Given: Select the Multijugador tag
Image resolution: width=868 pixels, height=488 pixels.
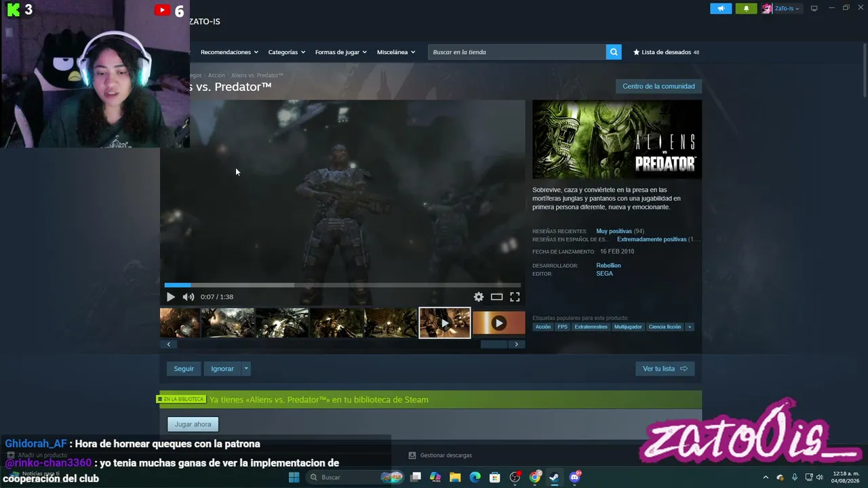Looking at the screenshot, I should click(x=629, y=327).
